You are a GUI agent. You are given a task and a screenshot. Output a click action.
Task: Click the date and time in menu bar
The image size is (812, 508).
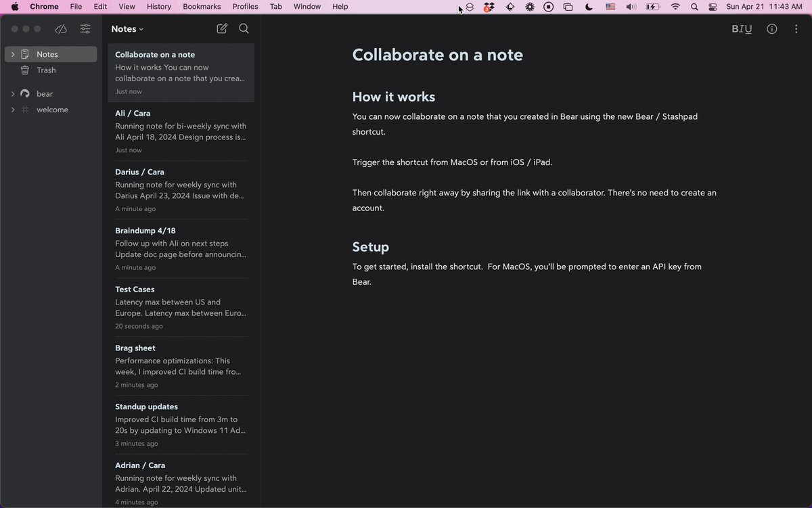pos(763,7)
